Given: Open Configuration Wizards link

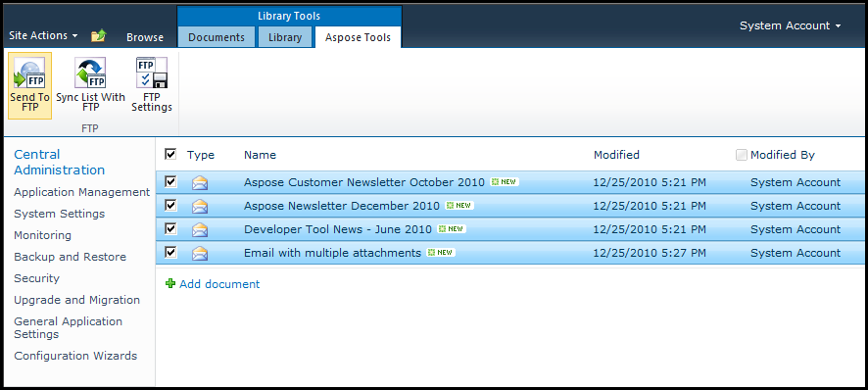Looking at the screenshot, I should (x=75, y=356).
